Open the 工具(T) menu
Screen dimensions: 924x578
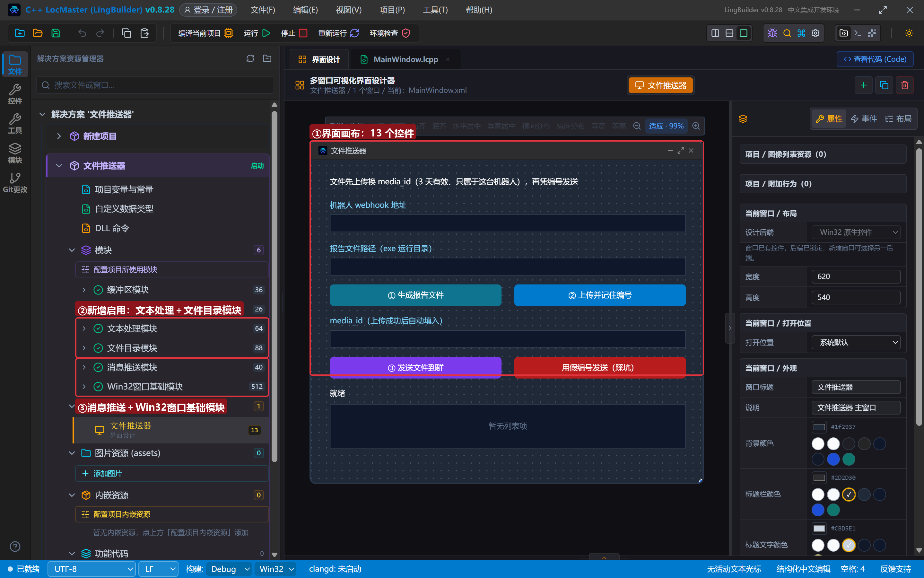(435, 10)
